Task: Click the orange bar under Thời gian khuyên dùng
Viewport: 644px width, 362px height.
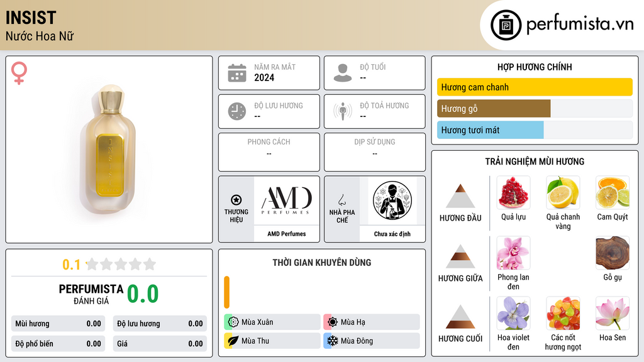Action: (226, 292)
